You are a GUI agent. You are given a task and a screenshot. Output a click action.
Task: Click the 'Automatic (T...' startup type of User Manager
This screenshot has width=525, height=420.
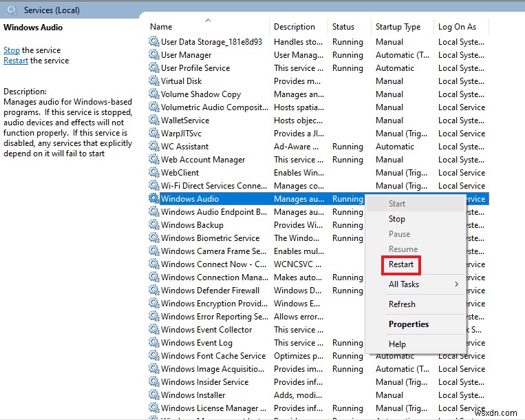[403, 55]
